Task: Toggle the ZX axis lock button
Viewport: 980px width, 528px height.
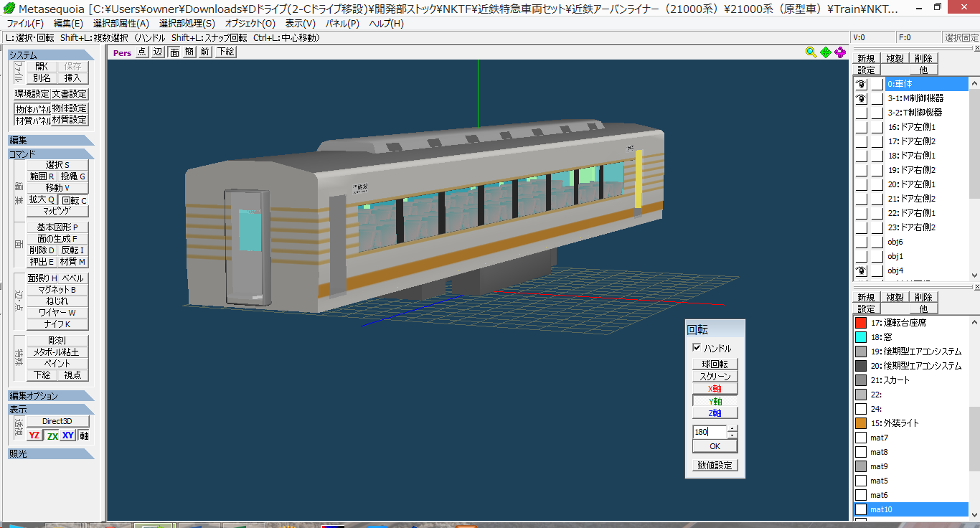Action: (52, 435)
